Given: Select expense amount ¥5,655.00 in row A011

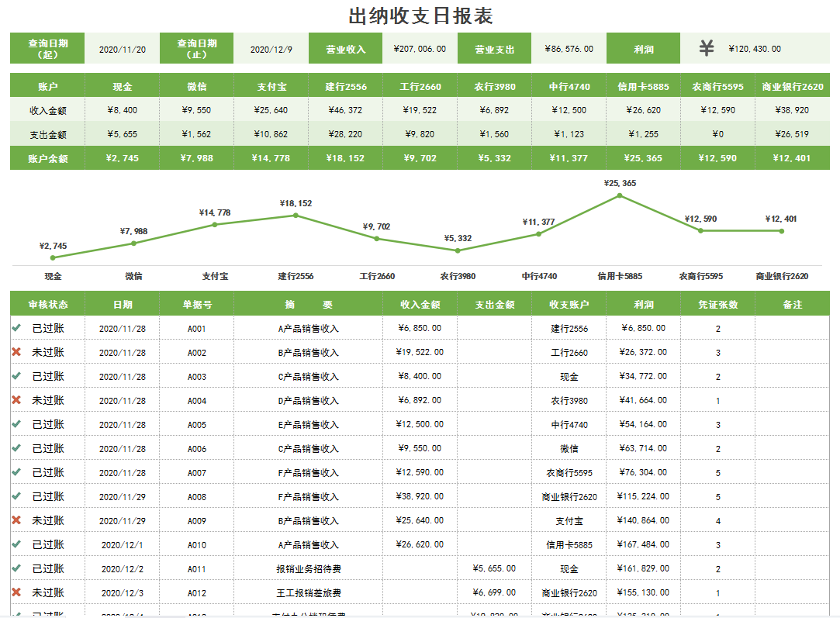Looking at the screenshot, I should click(x=495, y=568).
